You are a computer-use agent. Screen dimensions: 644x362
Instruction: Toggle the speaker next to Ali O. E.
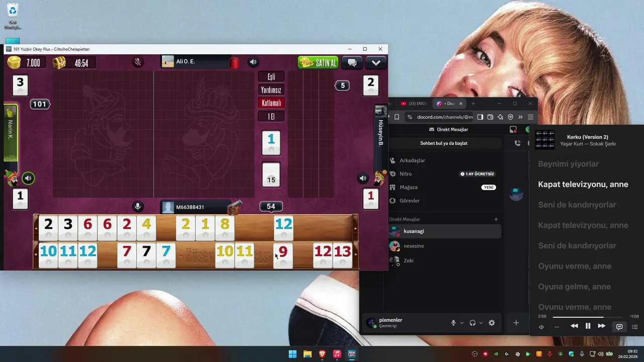tap(253, 62)
